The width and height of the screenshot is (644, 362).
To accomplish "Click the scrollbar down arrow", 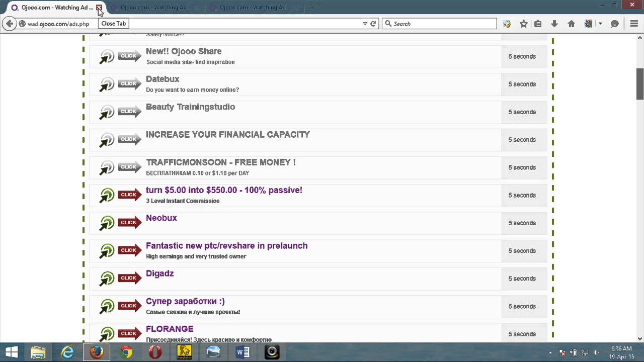I will tap(640, 339).
